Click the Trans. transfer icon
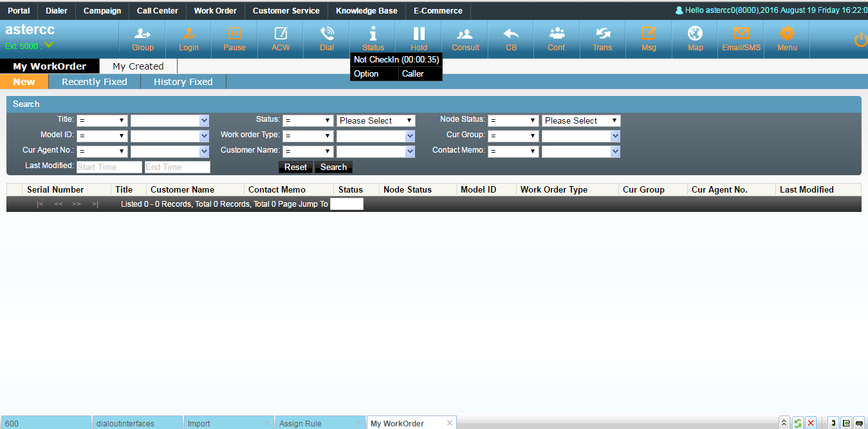Screen dimensions: 868x429 point(603,34)
